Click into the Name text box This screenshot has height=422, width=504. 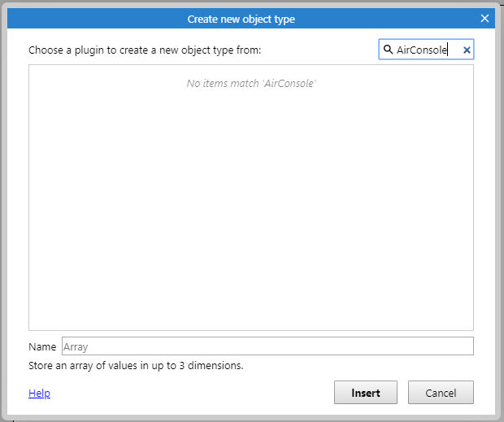pyautogui.click(x=267, y=346)
